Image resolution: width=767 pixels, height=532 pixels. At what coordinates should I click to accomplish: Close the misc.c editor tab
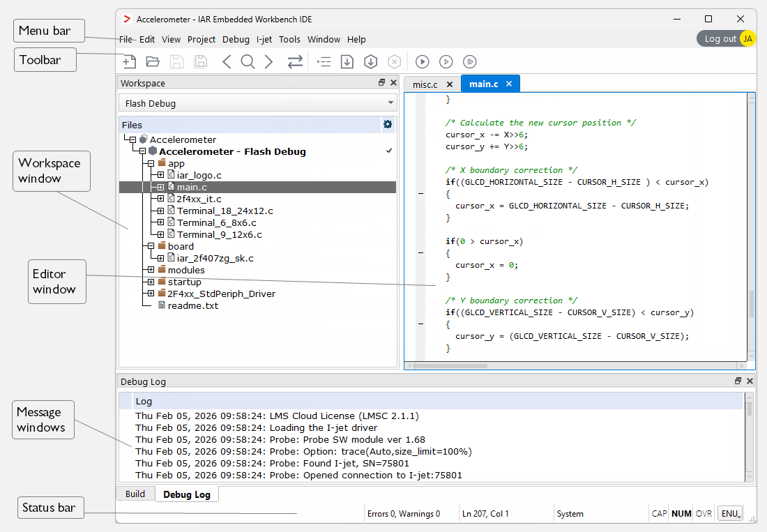click(450, 84)
